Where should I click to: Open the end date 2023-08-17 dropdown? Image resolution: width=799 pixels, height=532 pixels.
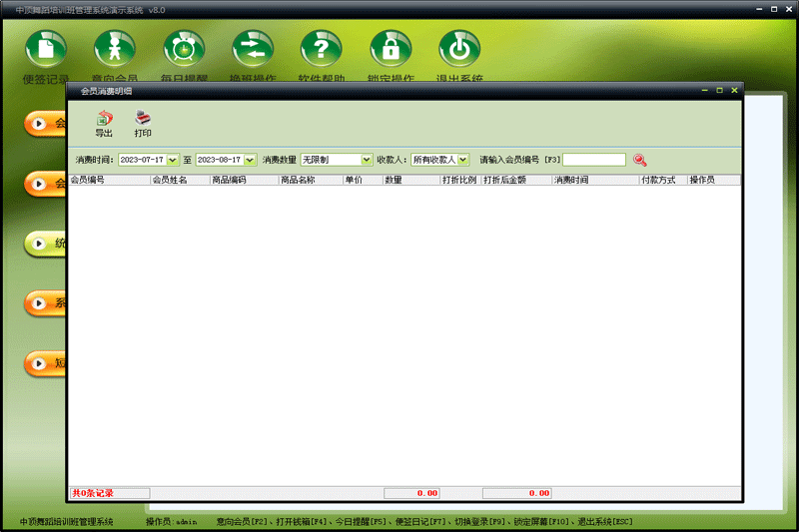250,160
